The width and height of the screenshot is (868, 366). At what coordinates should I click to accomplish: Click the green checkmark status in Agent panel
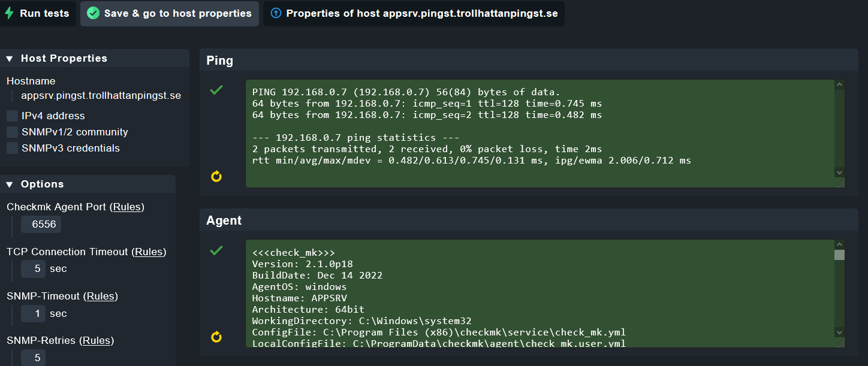pos(216,250)
